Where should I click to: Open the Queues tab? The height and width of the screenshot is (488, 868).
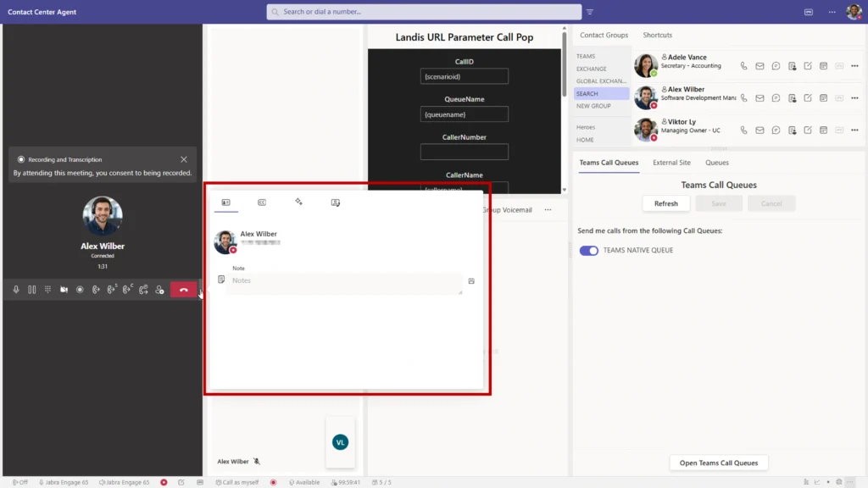tap(717, 163)
